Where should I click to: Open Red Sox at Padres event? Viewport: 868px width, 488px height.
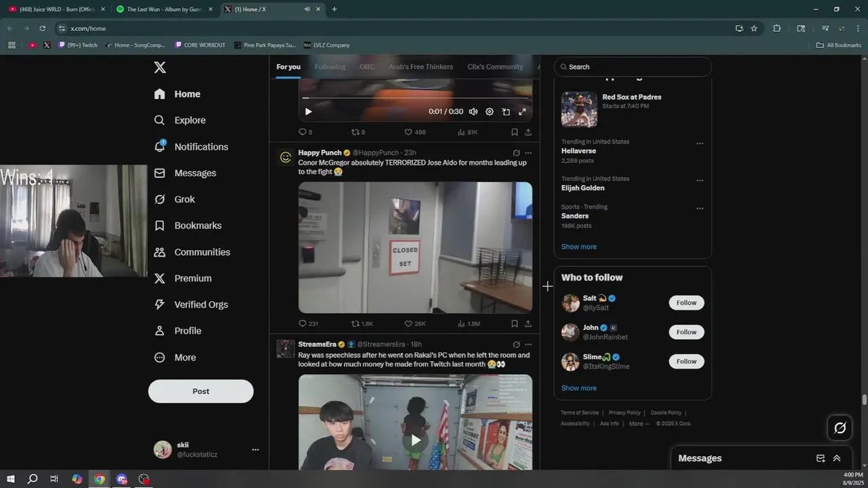(x=633, y=109)
